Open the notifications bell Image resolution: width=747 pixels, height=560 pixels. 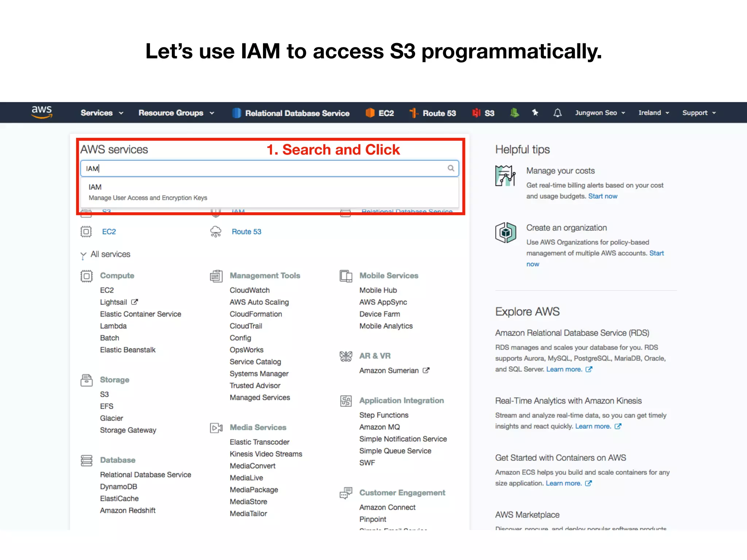(557, 113)
